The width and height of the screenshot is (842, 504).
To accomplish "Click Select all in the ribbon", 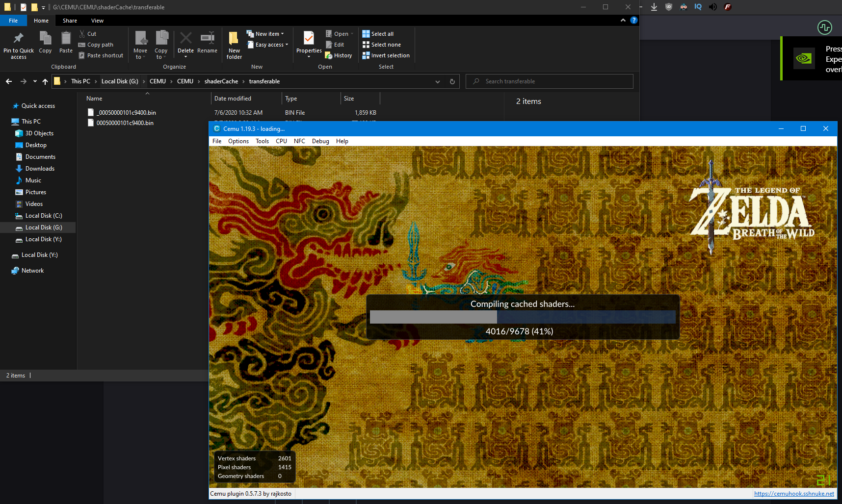I will [378, 34].
